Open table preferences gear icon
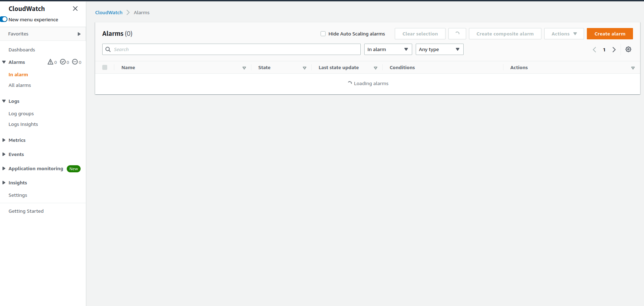 628,49
